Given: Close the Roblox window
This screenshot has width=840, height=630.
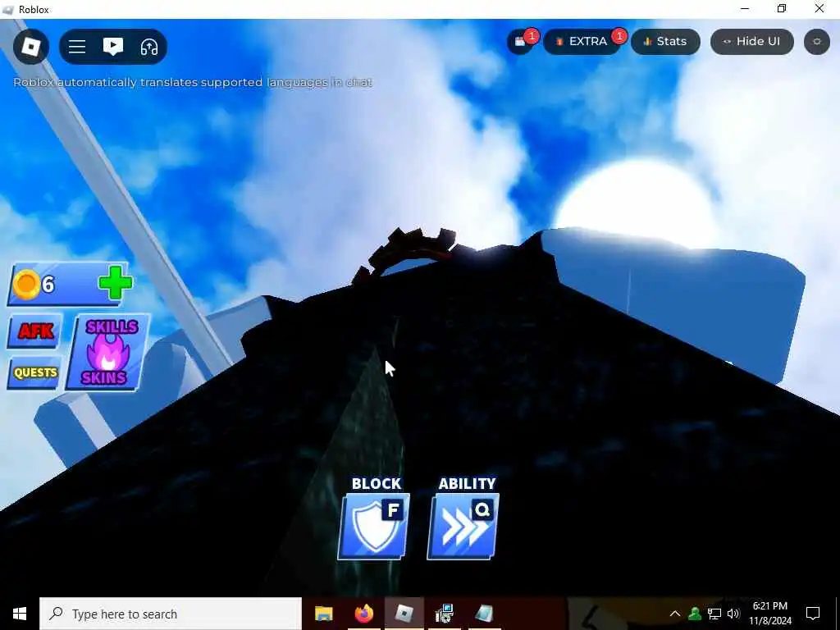Looking at the screenshot, I should click(x=819, y=8).
